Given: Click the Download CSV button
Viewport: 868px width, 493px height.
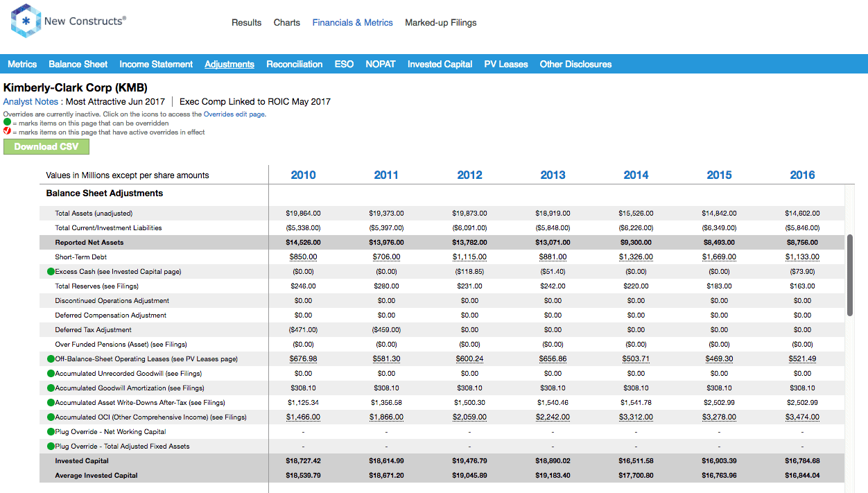Looking at the screenshot, I should tap(46, 146).
